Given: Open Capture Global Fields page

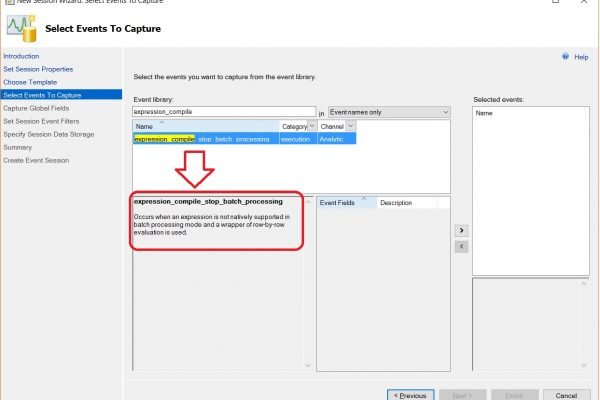Looking at the screenshot, I should [36, 108].
